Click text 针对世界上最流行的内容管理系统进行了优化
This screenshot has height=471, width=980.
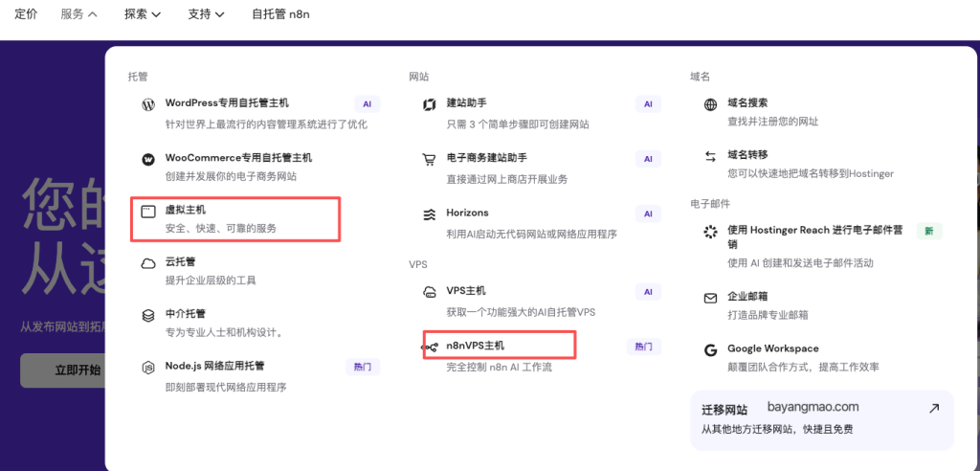[266, 123]
